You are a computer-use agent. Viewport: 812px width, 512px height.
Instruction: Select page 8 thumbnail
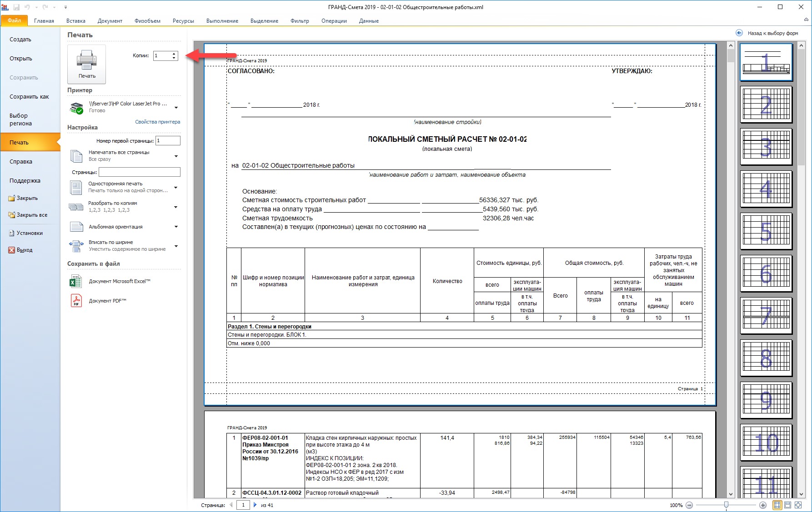click(766, 358)
